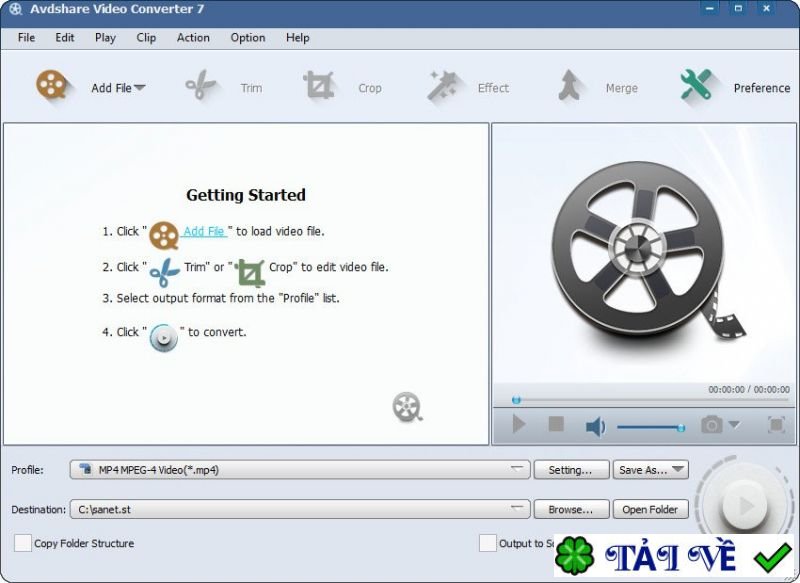Open the Effect magic wand tool
Screen dimensions: 800x583
click(x=442, y=86)
